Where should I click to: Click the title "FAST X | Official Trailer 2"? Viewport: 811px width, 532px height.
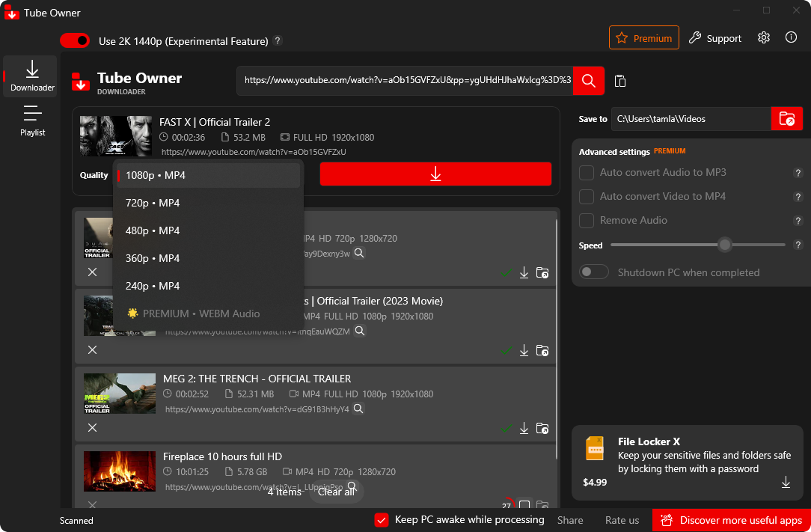[x=215, y=122]
